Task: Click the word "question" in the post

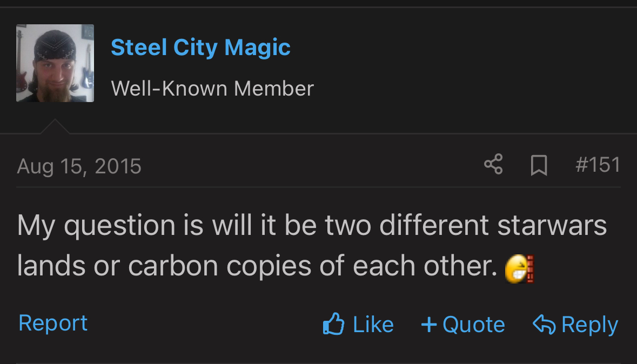Action: point(119,225)
